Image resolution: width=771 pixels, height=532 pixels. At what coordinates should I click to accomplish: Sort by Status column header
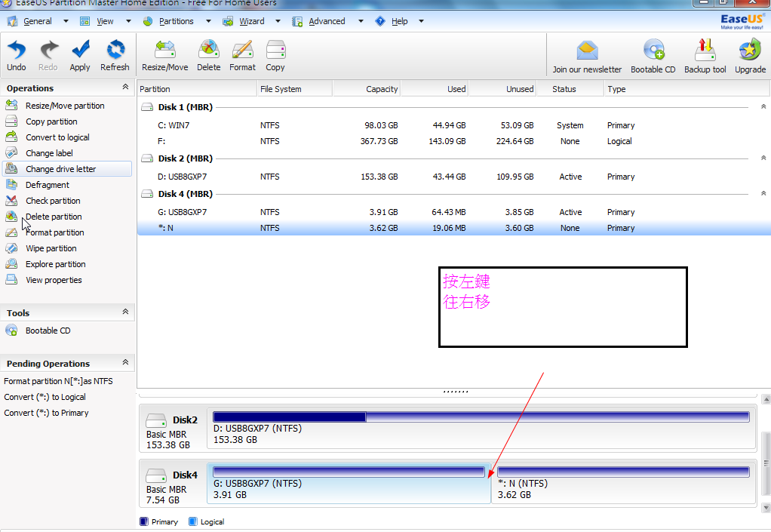570,89
